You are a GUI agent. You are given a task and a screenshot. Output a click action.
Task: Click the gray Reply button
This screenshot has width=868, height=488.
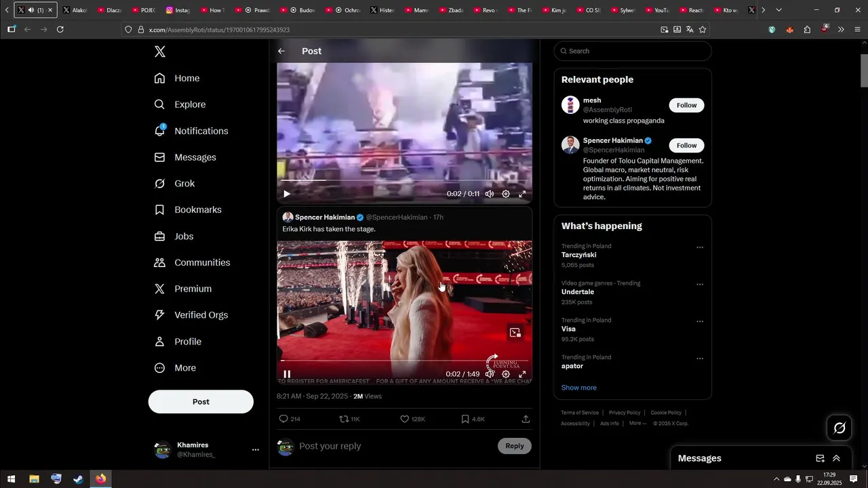(515, 446)
